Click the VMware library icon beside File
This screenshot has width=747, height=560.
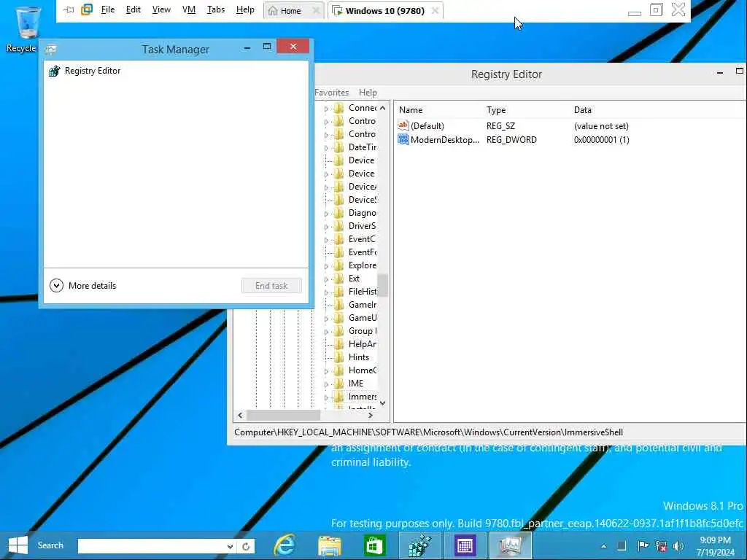point(87,9)
